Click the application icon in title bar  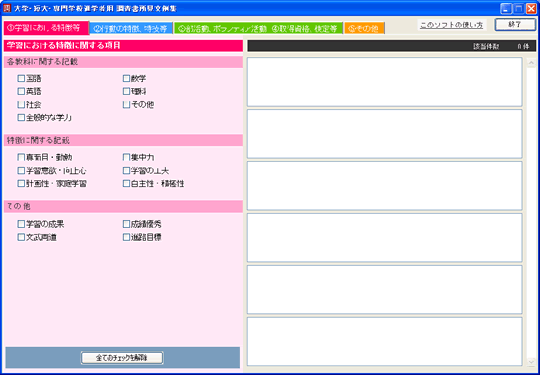[x=7, y=8]
